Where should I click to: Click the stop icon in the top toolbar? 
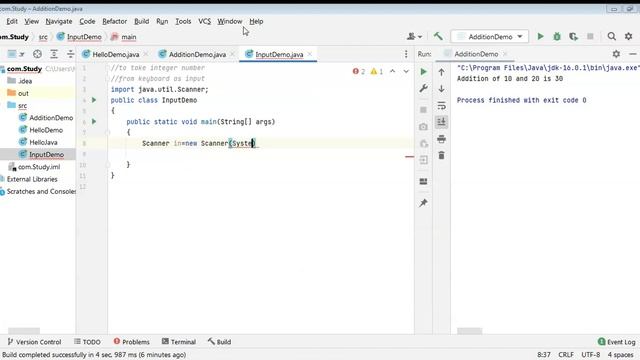(x=590, y=36)
